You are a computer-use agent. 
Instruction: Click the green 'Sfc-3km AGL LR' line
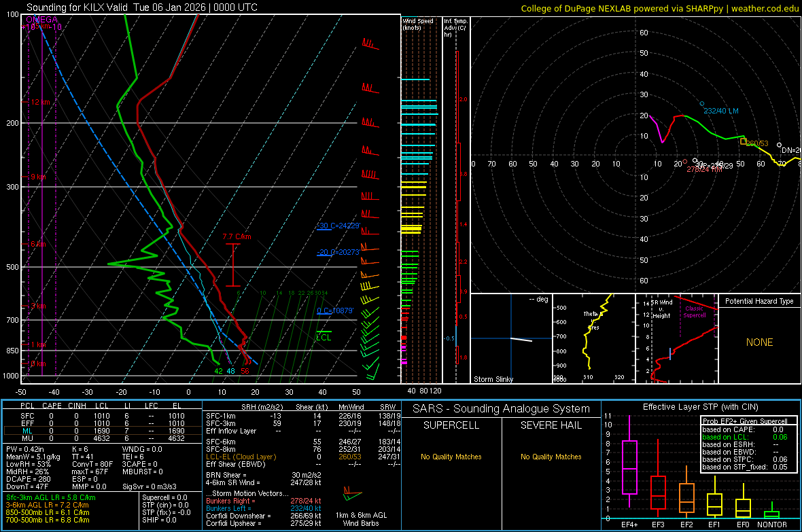[x=51, y=497]
